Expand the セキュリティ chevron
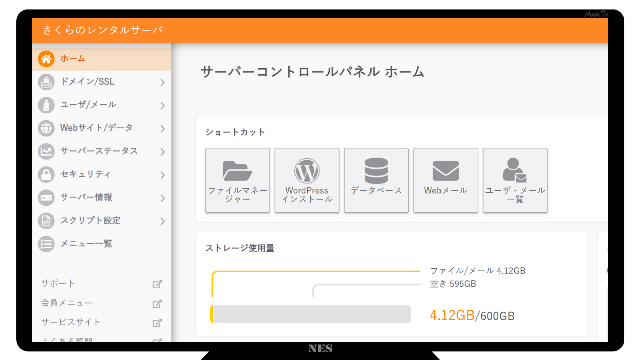Image resolution: width=640 pixels, height=360 pixels. coord(162,175)
